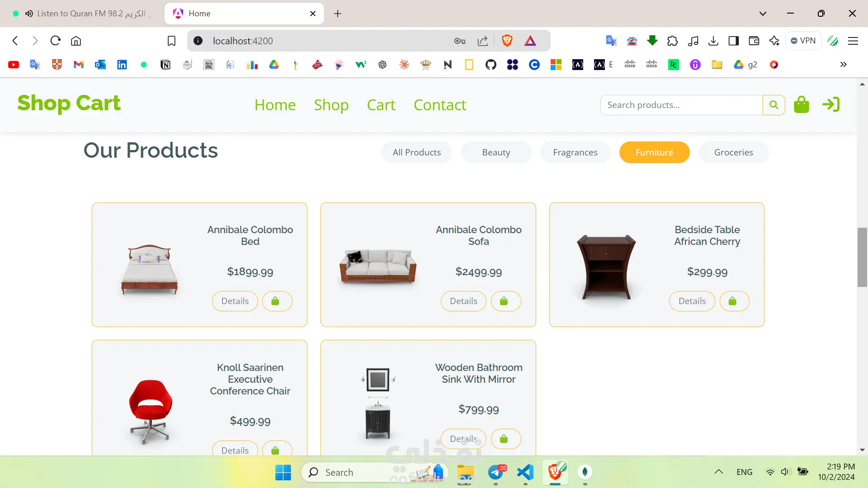868x488 pixels.
Task: Expand the tab search dropdown chevron
Action: pyautogui.click(x=763, y=14)
